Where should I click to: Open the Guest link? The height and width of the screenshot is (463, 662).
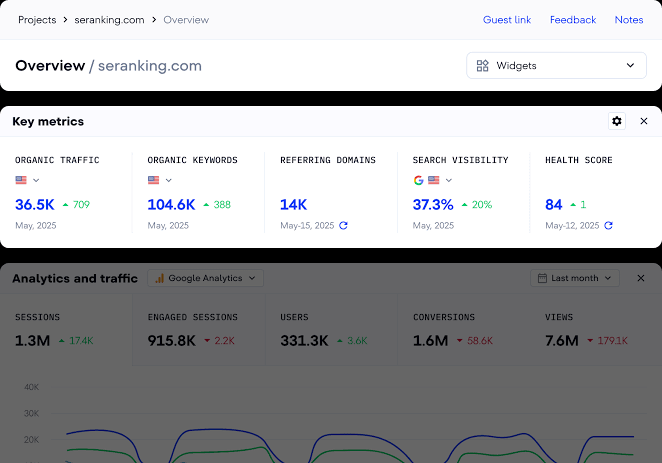[507, 20]
